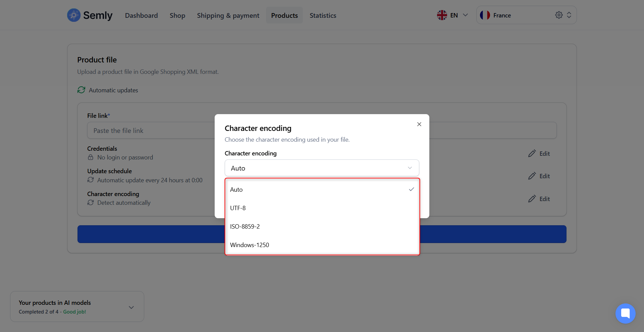Select the Auto encoding option
This screenshot has width=644, height=332.
coord(322,189)
